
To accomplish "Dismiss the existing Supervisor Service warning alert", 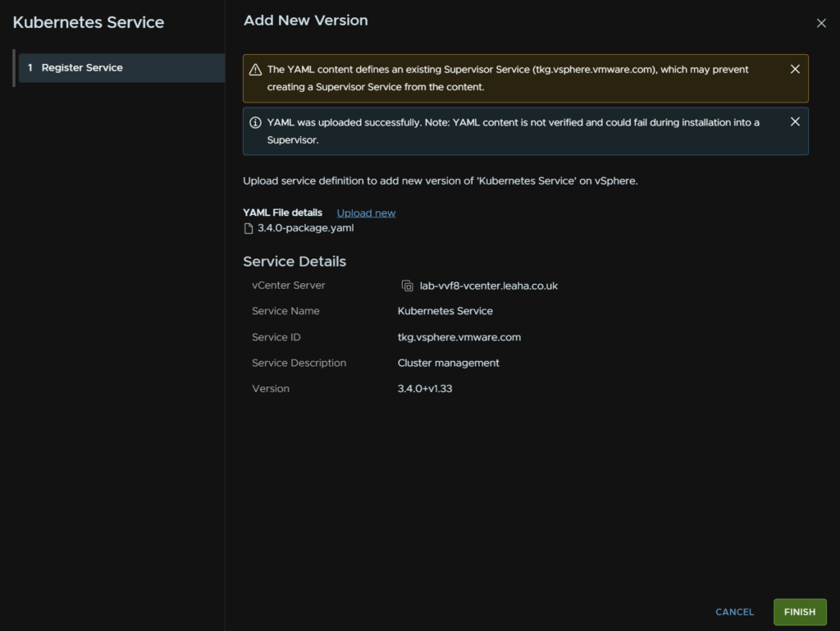I will [795, 69].
